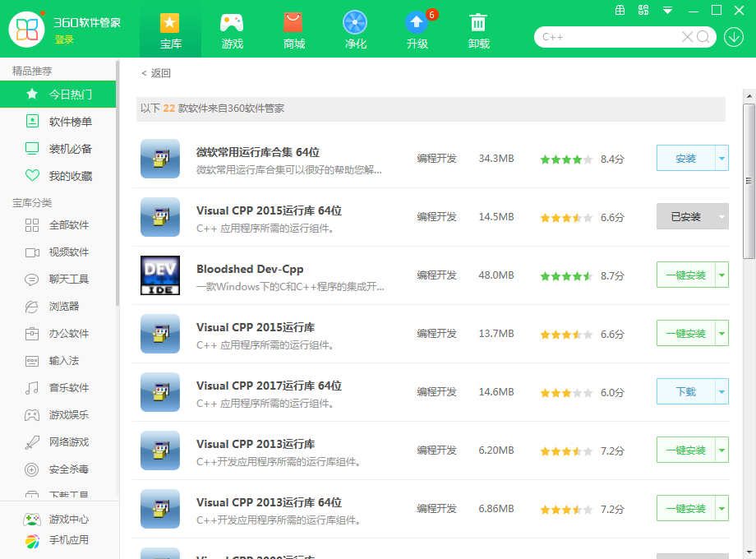Viewport: 756px width, 559px height.
Task: Open 游戏中心 at sidebar bottom
Action: click(58, 519)
